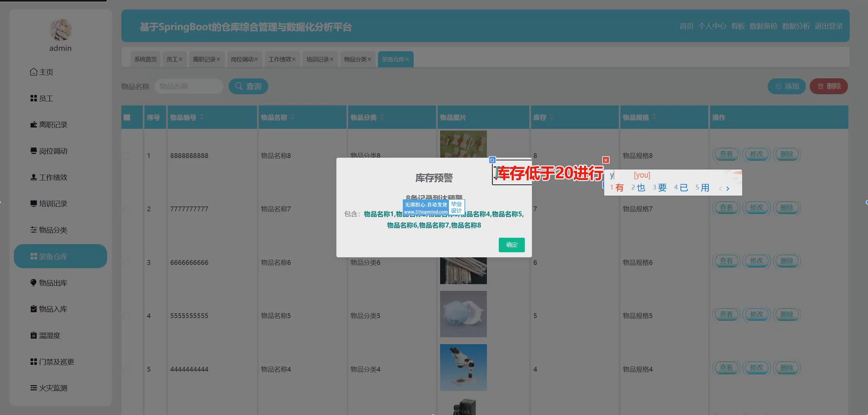Click the icon beside 离职记录 in sidebar
Viewport: 868px width, 415px height.
tap(34, 125)
